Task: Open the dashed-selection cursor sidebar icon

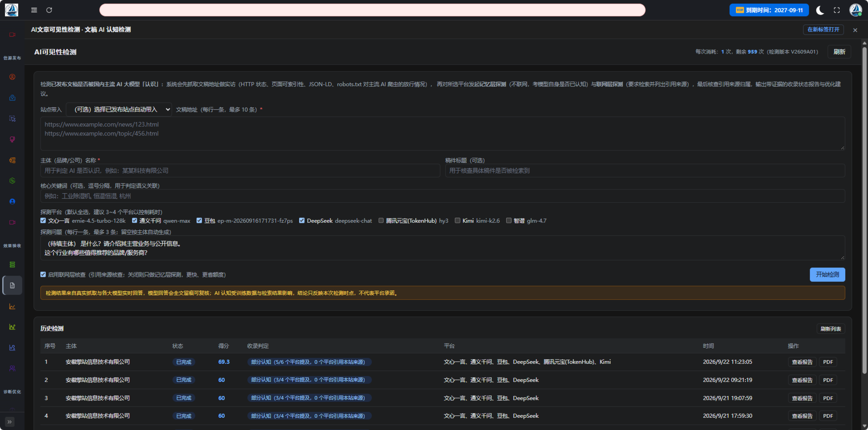Action: tap(13, 119)
